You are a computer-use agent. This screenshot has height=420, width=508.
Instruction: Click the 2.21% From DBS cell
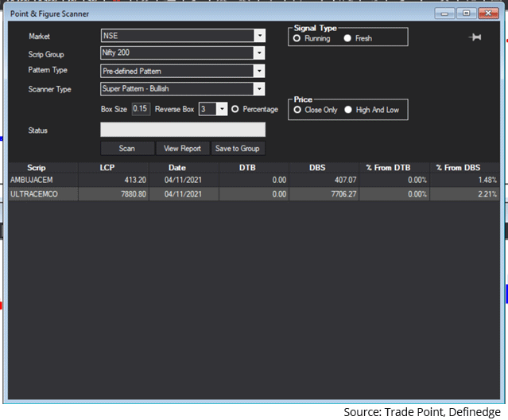click(464, 194)
